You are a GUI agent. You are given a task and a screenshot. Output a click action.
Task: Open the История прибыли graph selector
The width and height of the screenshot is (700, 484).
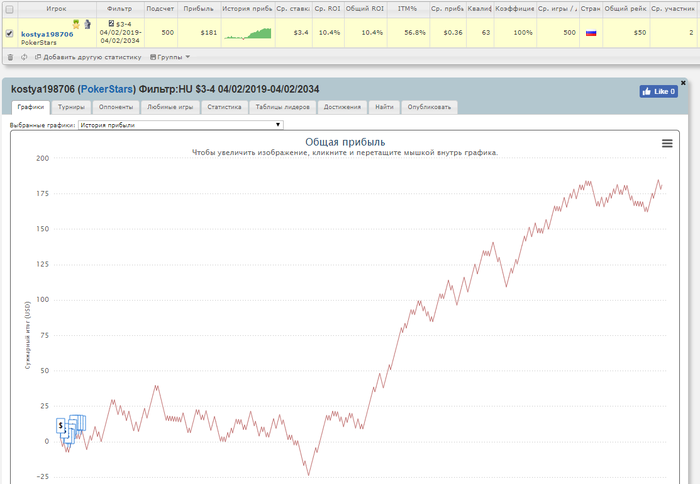point(181,125)
